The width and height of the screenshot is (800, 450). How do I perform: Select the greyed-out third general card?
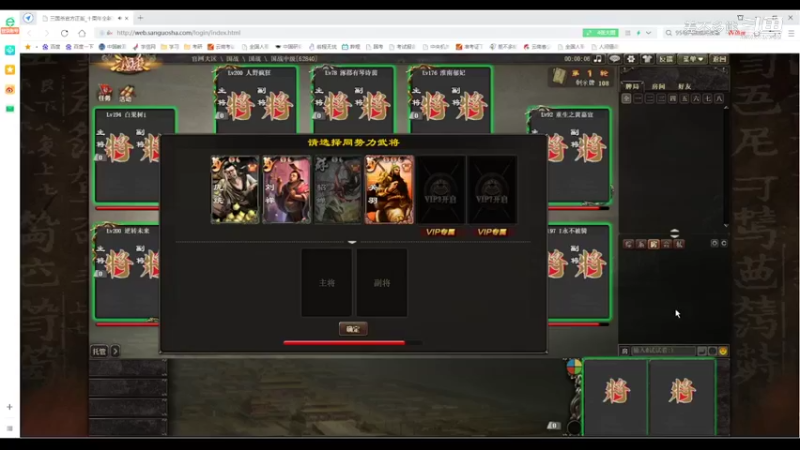338,189
